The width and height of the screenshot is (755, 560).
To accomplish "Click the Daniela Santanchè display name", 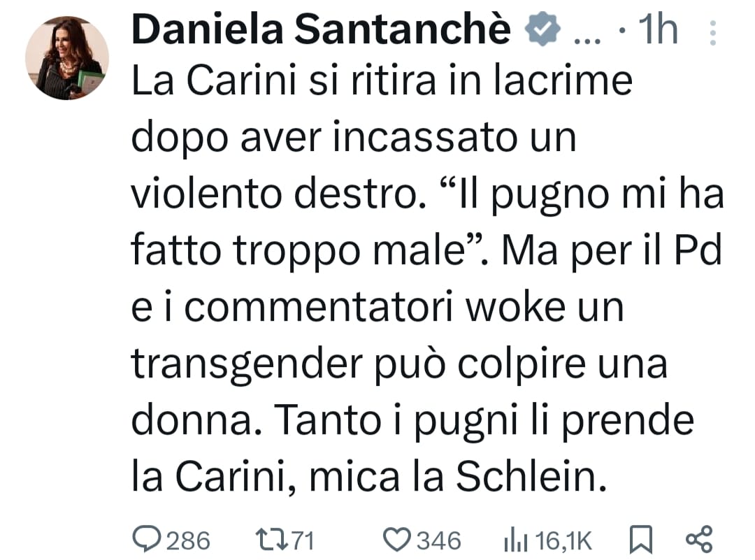I will pos(321,31).
